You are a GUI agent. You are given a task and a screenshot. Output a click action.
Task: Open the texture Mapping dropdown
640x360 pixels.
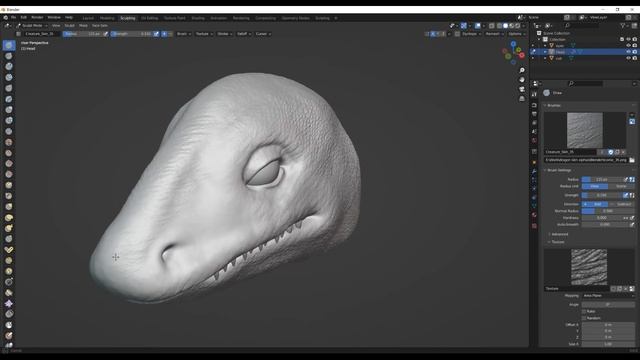[x=608, y=296]
